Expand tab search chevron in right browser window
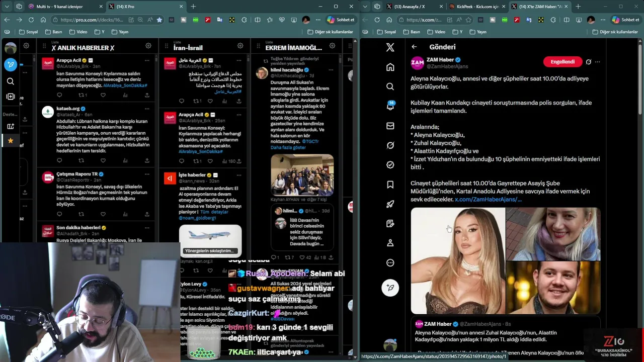Viewport: 644px width, 362px height. coord(365,7)
